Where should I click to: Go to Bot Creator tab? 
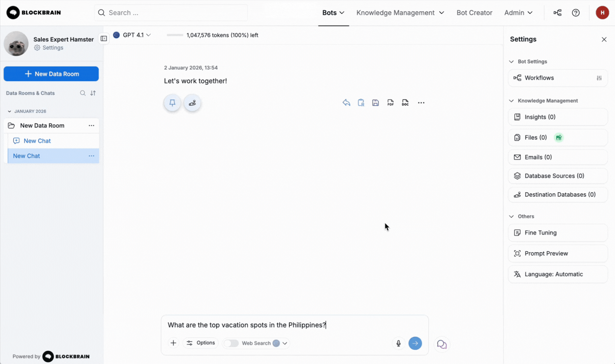coord(474,13)
